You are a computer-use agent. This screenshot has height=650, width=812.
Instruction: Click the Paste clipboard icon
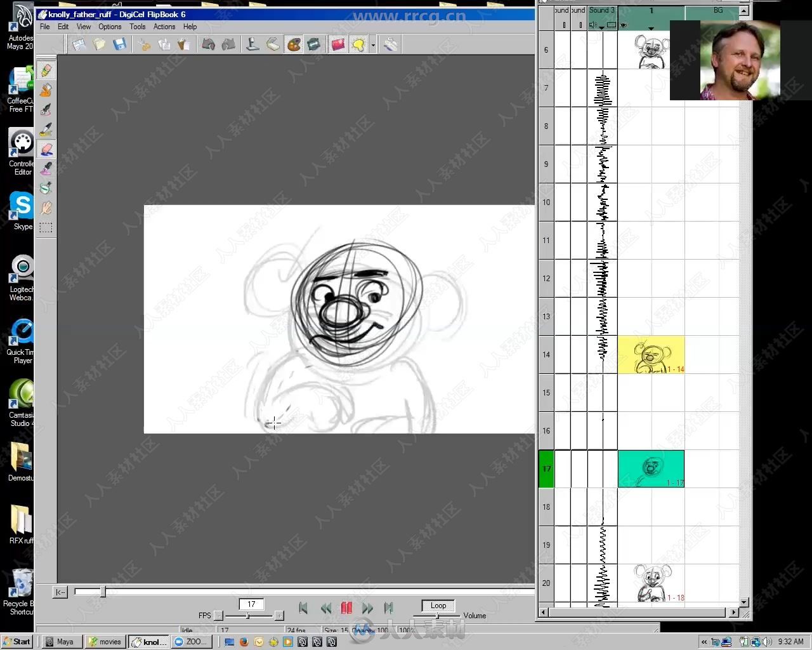(184, 44)
